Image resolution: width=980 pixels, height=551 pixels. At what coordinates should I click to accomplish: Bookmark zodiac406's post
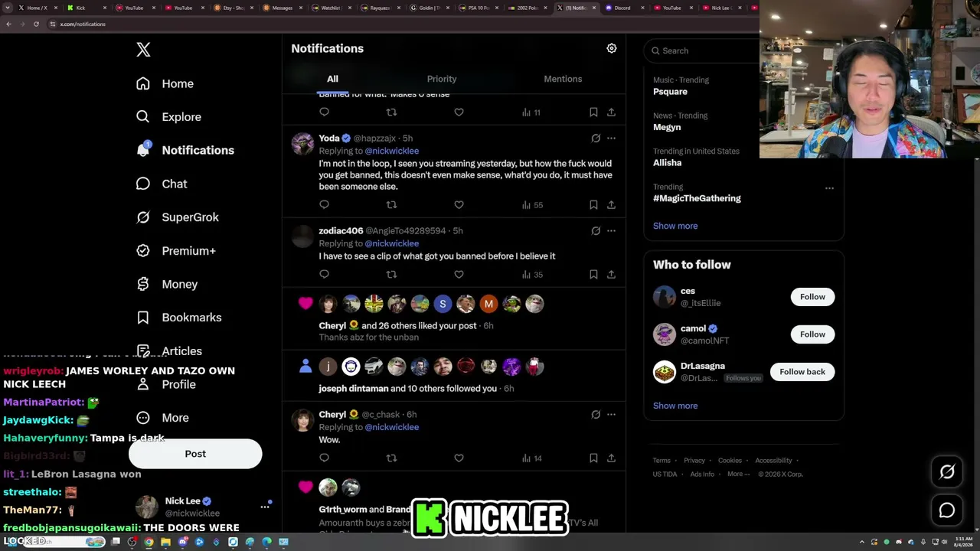pos(593,275)
